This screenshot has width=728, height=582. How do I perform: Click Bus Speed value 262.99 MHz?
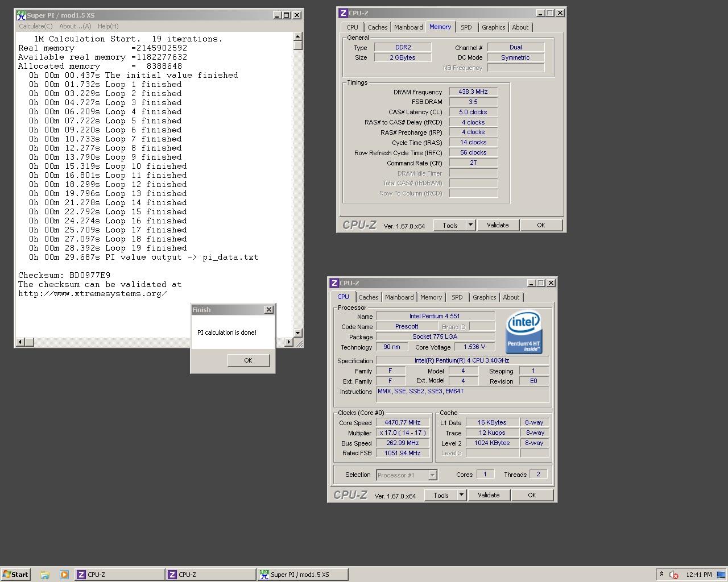click(x=403, y=443)
